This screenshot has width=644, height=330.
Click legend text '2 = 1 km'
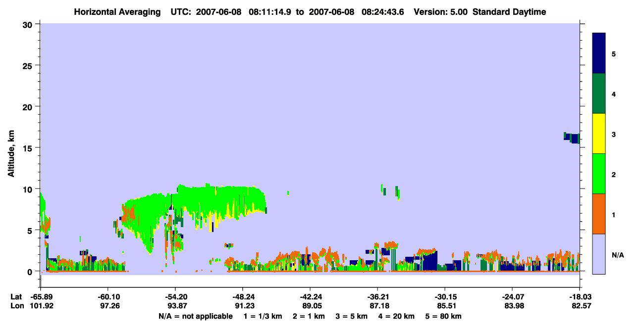310,316
